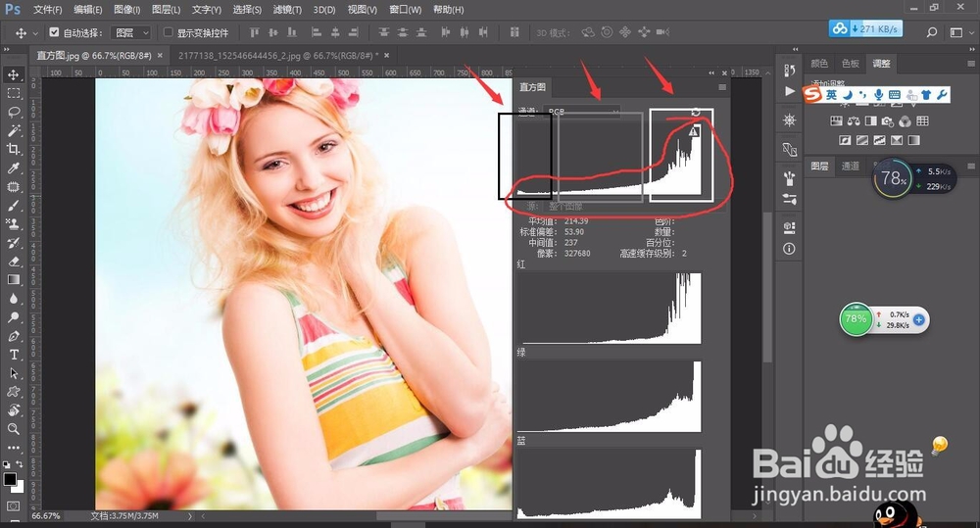The width and height of the screenshot is (980, 528).
Task: Select the Spot Healing Brush tool
Action: (x=13, y=187)
